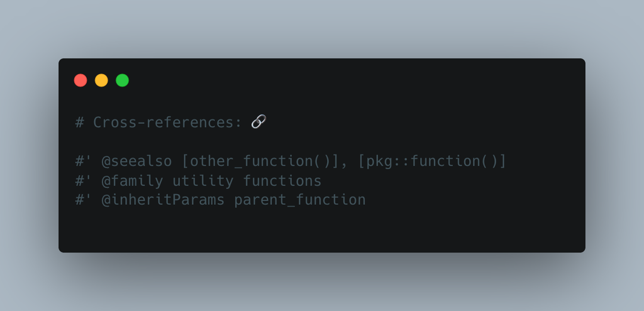The width and height of the screenshot is (644, 311).
Task: Click the word 'utility' in family line
Action: pyautogui.click(x=203, y=181)
